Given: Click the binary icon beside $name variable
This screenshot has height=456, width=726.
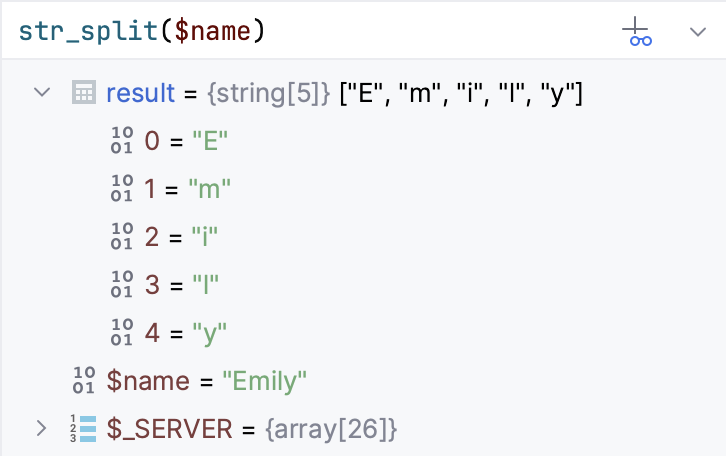Looking at the screenshot, I should click(84, 380).
